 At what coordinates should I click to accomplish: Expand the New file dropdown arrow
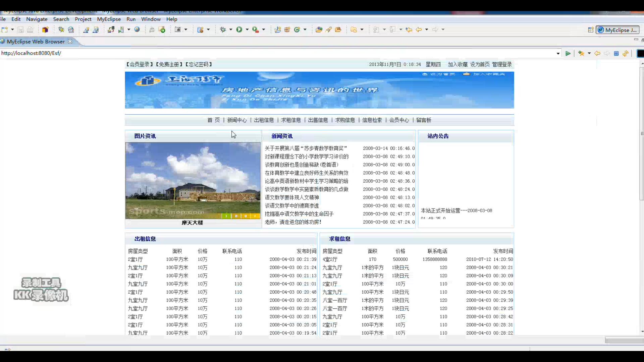click(x=12, y=29)
